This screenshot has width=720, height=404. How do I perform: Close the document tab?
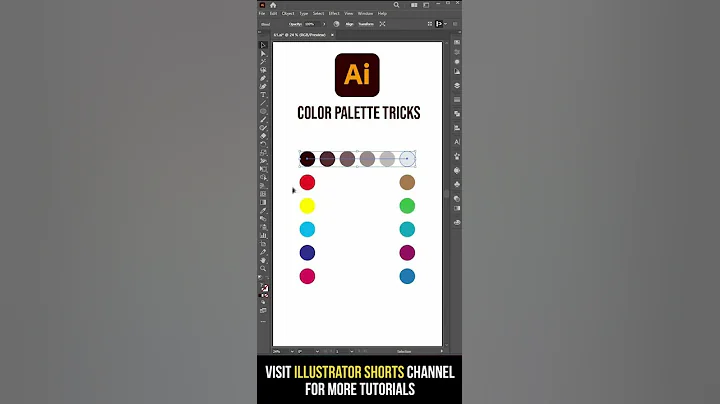pyautogui.click(x=332, y=35)
